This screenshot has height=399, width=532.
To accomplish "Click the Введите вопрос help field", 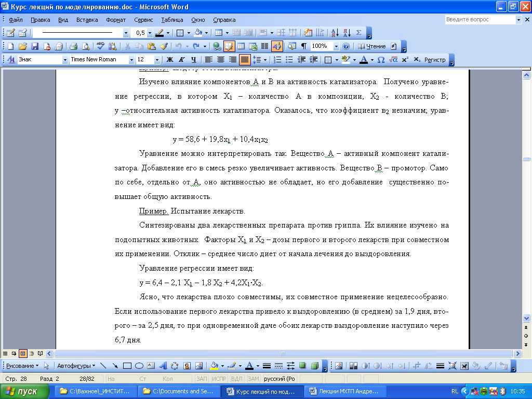I will click(x=480, y=20).
